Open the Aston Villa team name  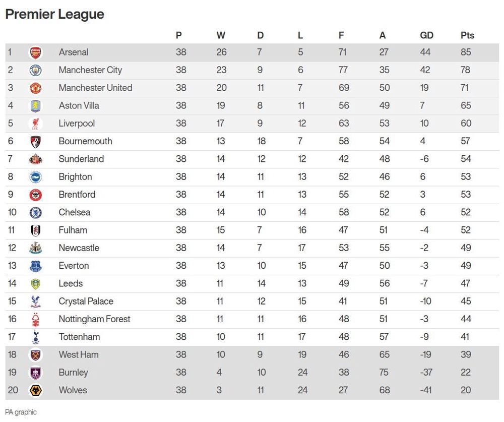point(79,105)
